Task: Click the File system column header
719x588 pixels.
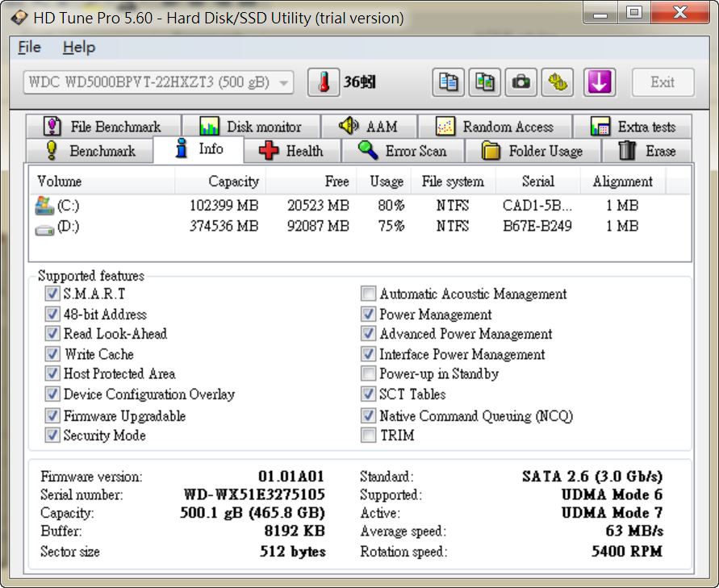Action: (x=453, y=181)
